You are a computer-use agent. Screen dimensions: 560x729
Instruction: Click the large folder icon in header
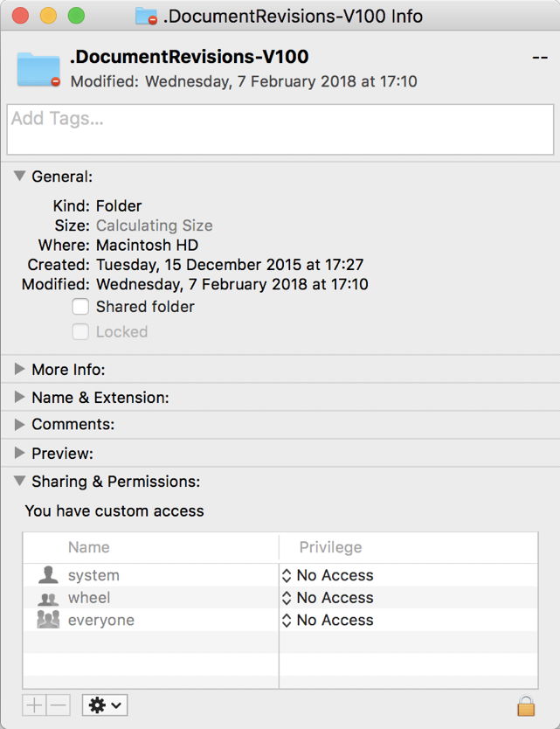[x=38, y=69]
